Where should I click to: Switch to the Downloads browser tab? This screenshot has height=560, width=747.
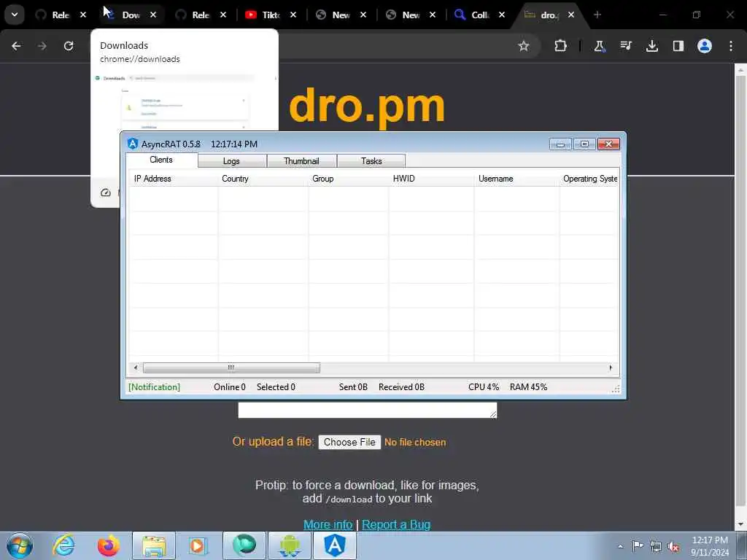pos(124,15)
